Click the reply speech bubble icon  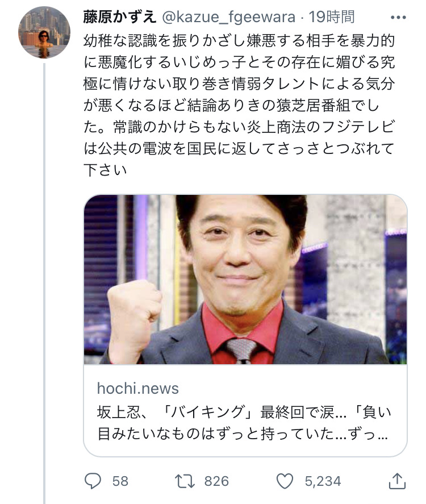coord(93,481)
